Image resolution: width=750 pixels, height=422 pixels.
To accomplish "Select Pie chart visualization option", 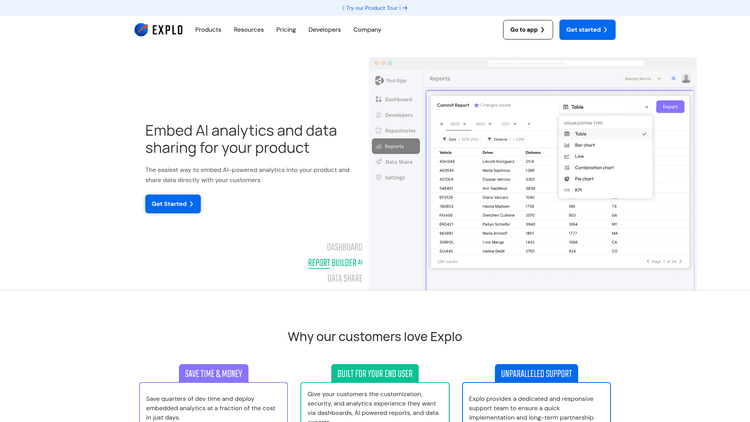I will coord(606,179).
